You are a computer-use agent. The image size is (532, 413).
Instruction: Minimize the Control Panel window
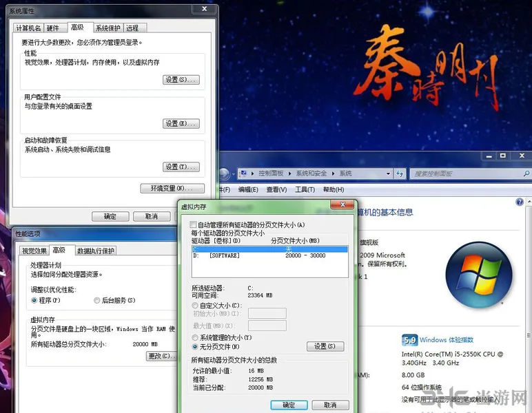489,156
